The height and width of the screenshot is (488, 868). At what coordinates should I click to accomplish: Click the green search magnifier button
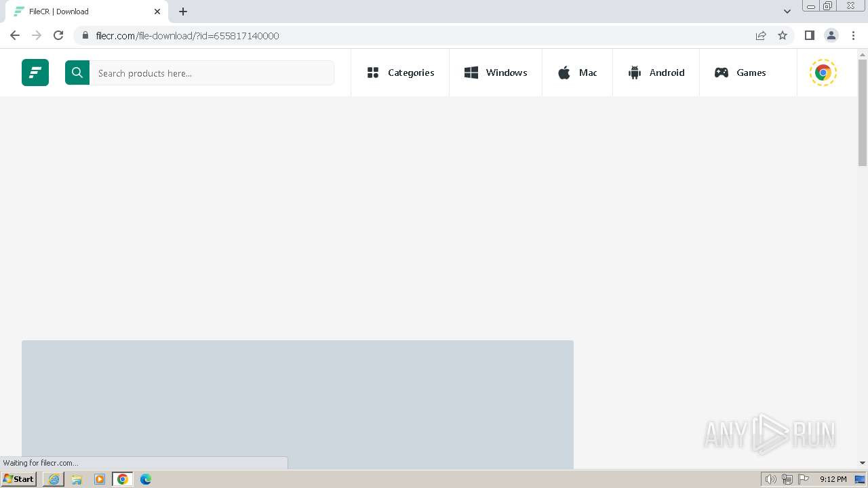(77, 73)
